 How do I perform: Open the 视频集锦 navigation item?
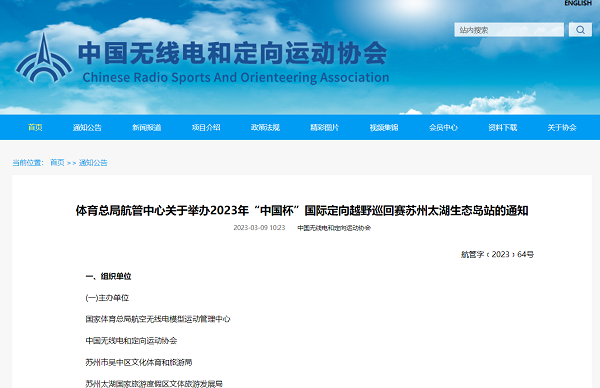[x=384, y=127]
